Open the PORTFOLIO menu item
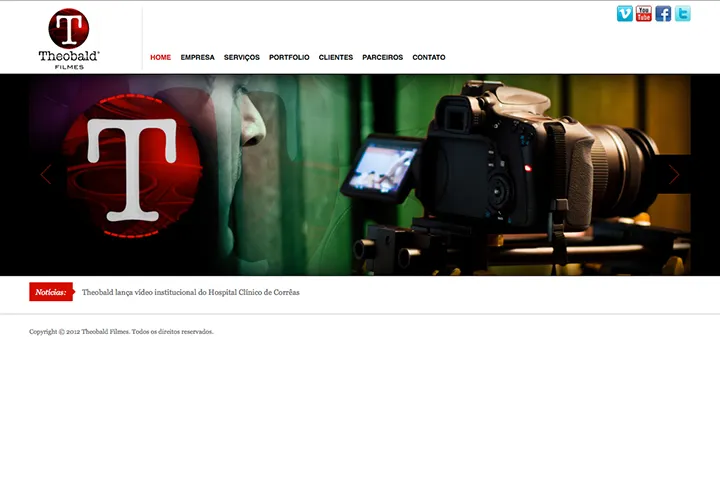 click(289, 57)
